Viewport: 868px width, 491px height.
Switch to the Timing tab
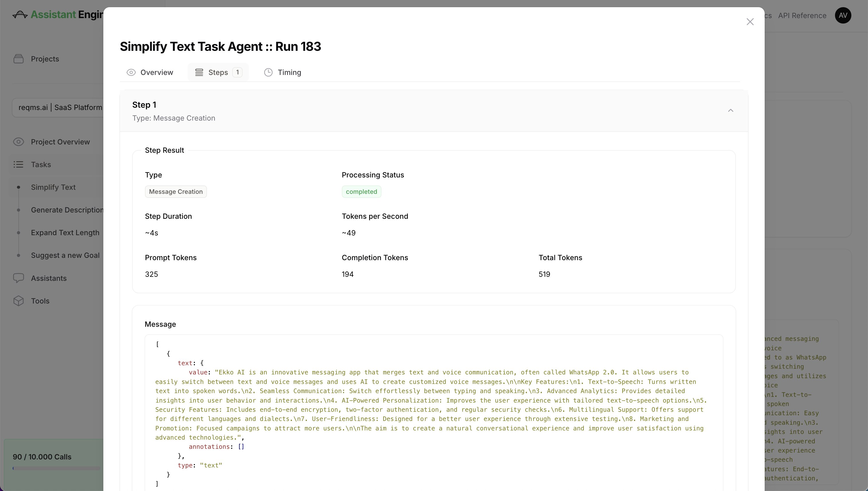click(282, 72)
